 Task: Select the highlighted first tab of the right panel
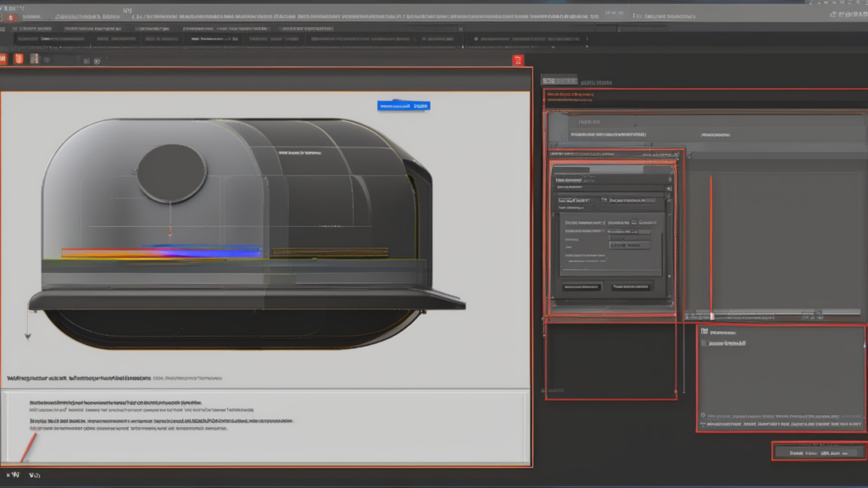pos(559,80)
